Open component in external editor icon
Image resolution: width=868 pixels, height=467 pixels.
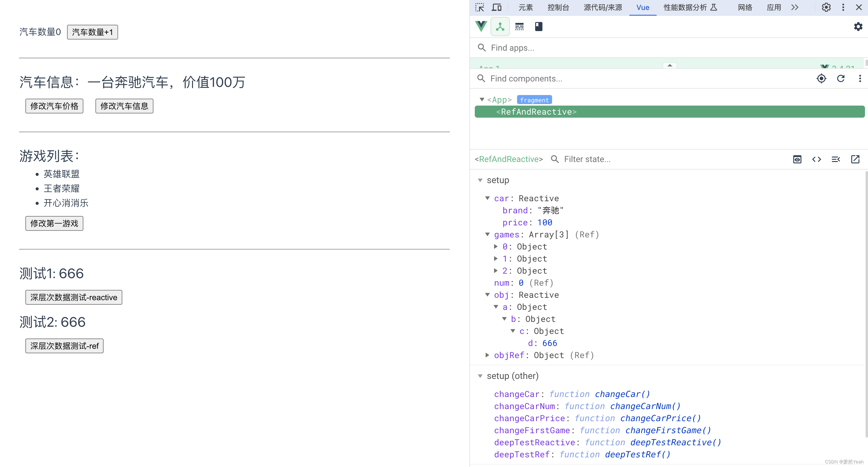click(856, 159)
